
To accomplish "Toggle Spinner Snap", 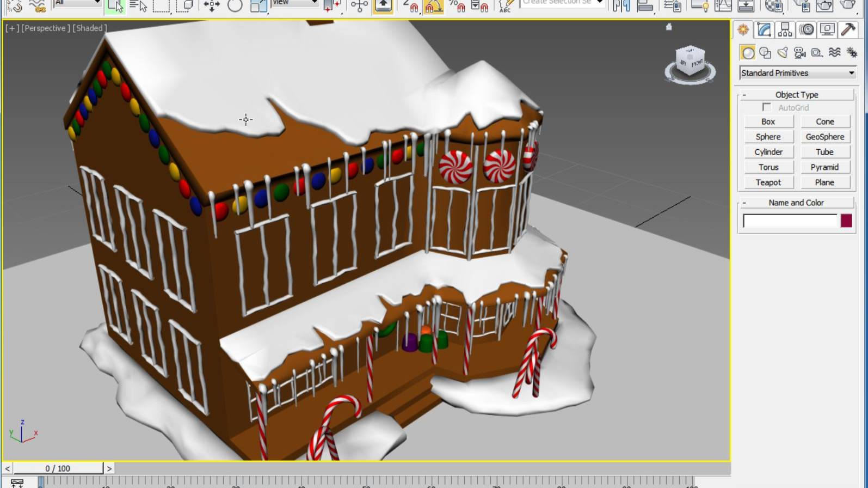I will (479, 5).
